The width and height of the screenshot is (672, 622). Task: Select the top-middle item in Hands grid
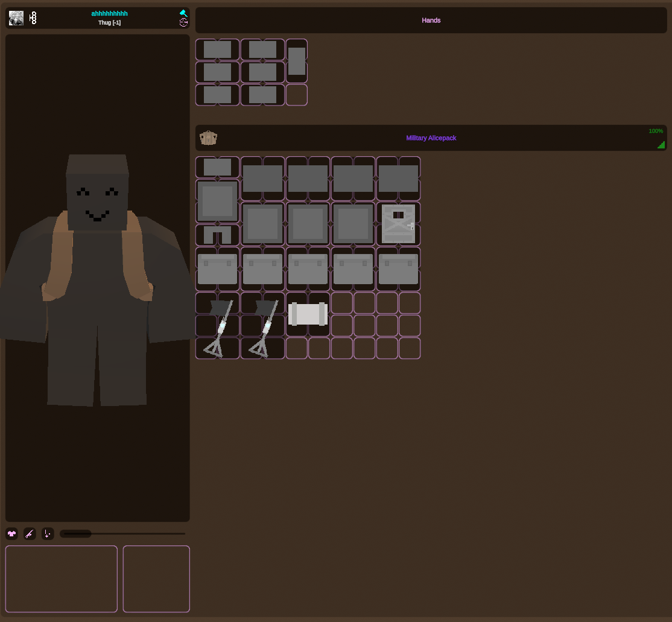point(263,49)
